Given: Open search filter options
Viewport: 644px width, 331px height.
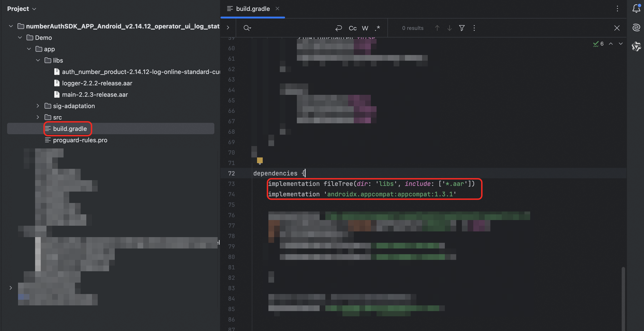Looking at the screenshot, I should pos(462,28).
